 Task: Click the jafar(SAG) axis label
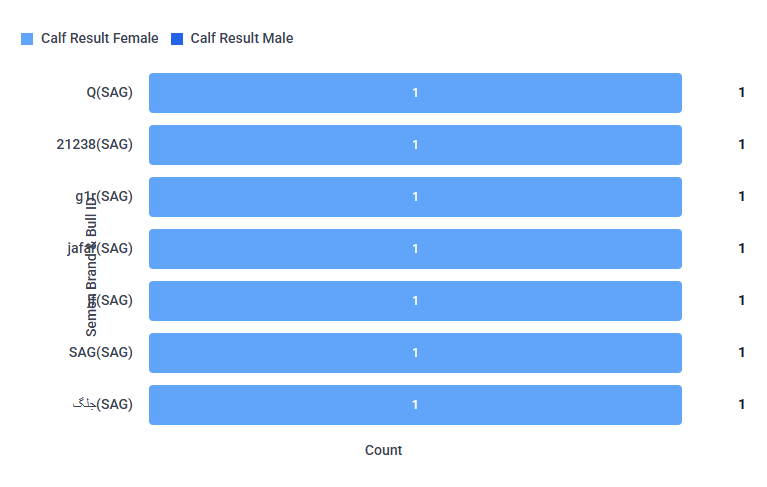pos(100,248)
